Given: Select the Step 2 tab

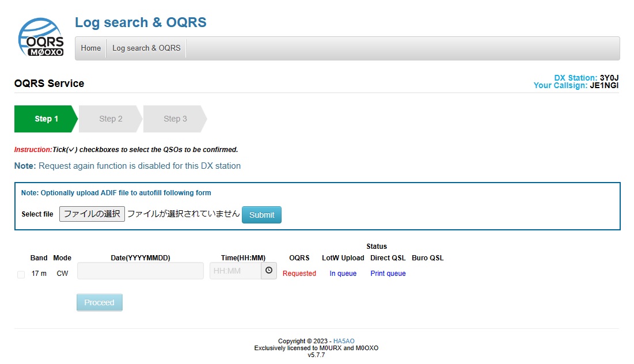Looking at the screenshot, I should [111, 119].
